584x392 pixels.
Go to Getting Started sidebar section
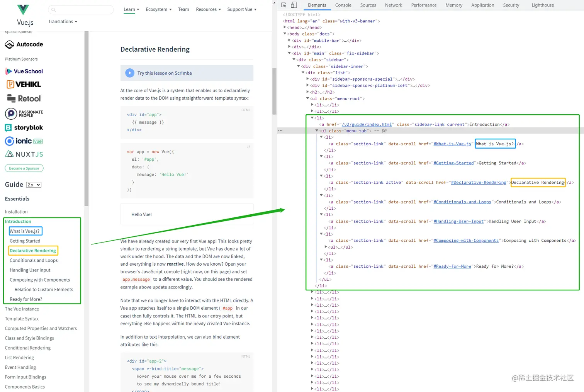point(25,241)
